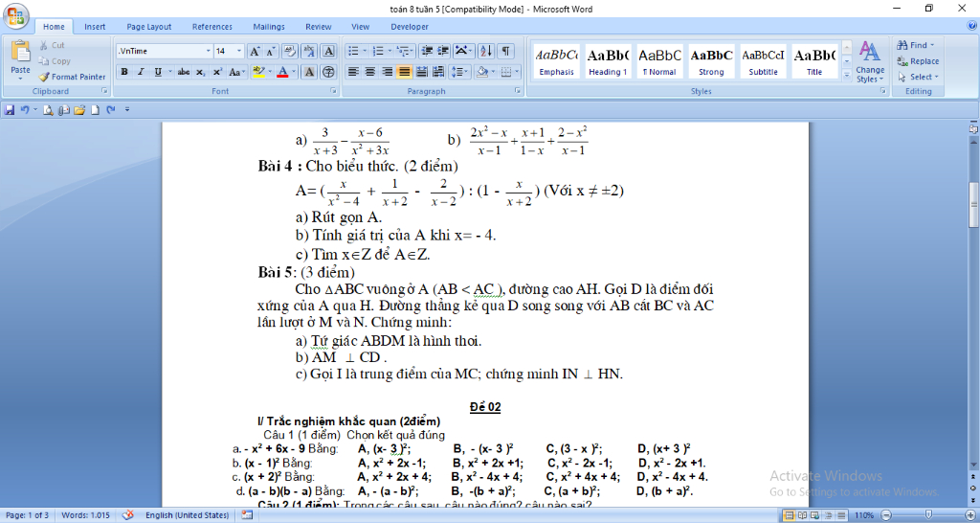Open the Page Layout tab

click(x=148, y=27)
